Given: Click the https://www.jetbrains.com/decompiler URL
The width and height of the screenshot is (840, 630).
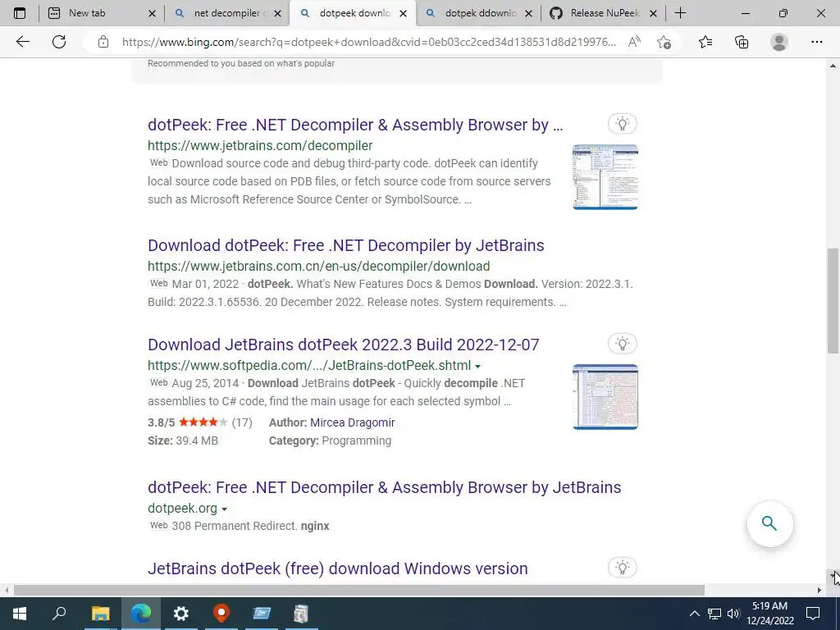Looking at the screenshot, I should 260,145.
